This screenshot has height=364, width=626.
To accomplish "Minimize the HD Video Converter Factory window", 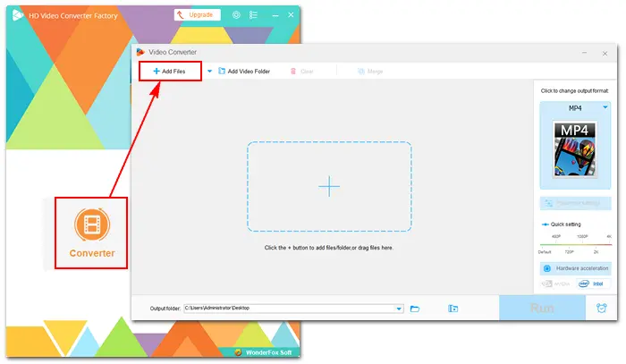I will point(275,15).
